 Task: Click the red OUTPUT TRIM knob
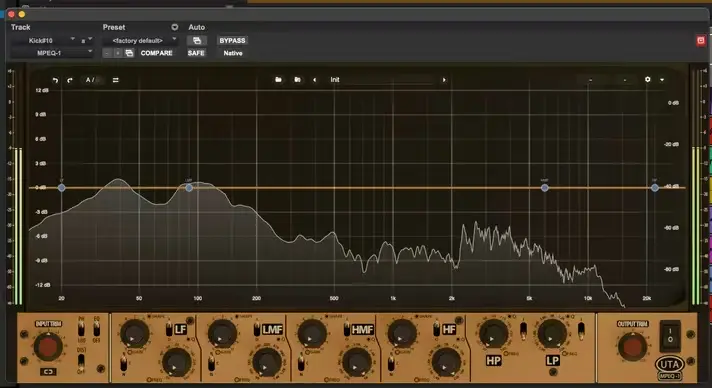tap(632, 346)
